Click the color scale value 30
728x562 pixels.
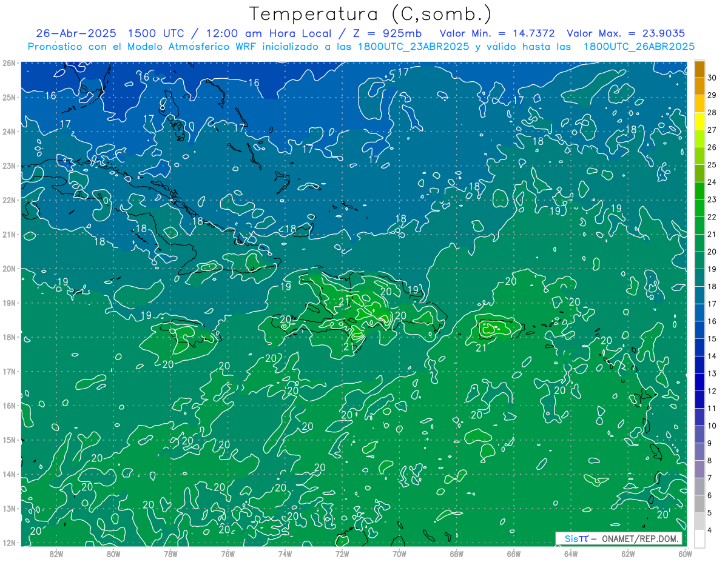click(712, 77)
